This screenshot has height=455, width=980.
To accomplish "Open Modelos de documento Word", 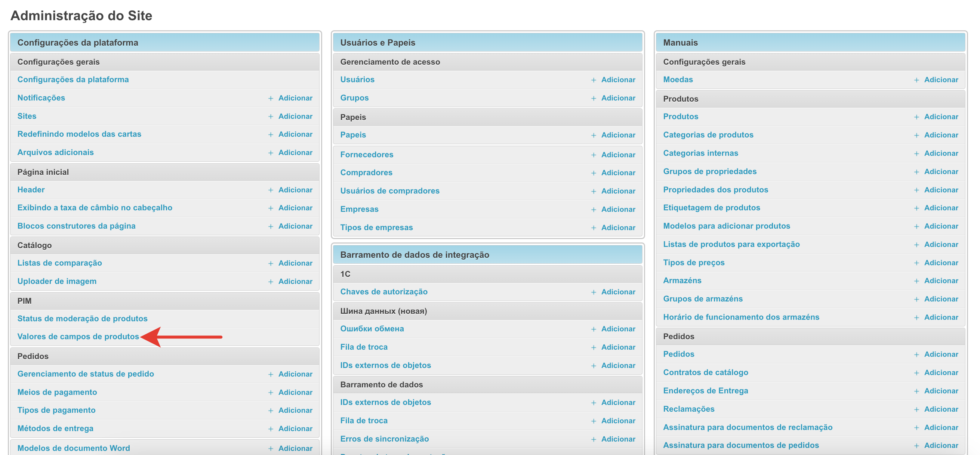I will pos(74,448).
